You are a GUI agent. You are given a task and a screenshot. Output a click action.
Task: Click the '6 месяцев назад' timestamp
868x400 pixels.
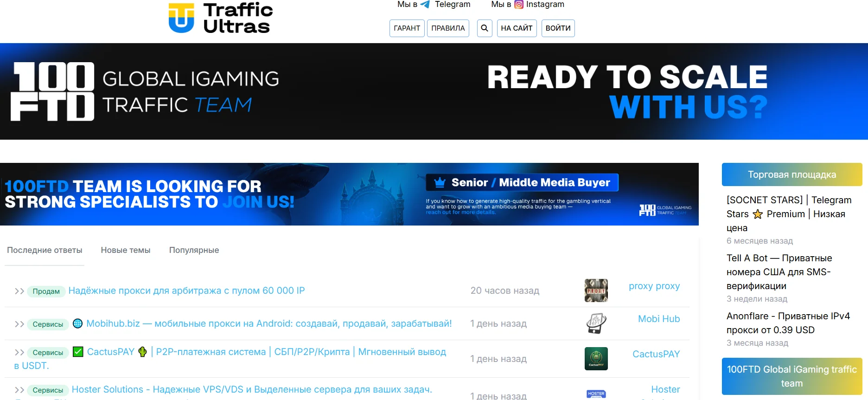click(759, 241)
